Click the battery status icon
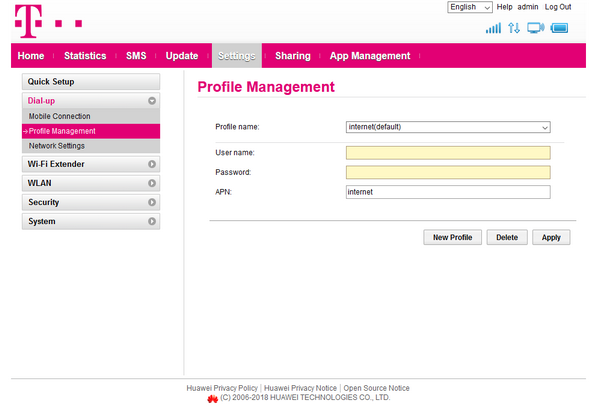 coord(560,28)
